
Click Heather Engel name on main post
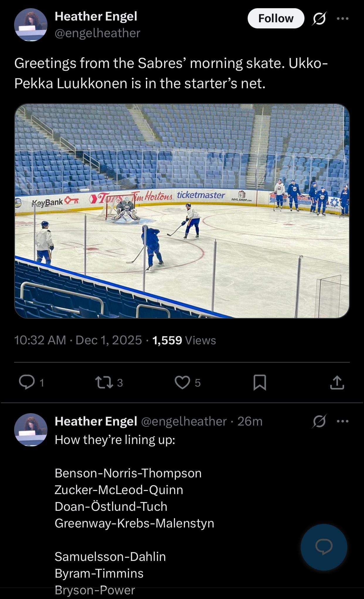[96, 16]
